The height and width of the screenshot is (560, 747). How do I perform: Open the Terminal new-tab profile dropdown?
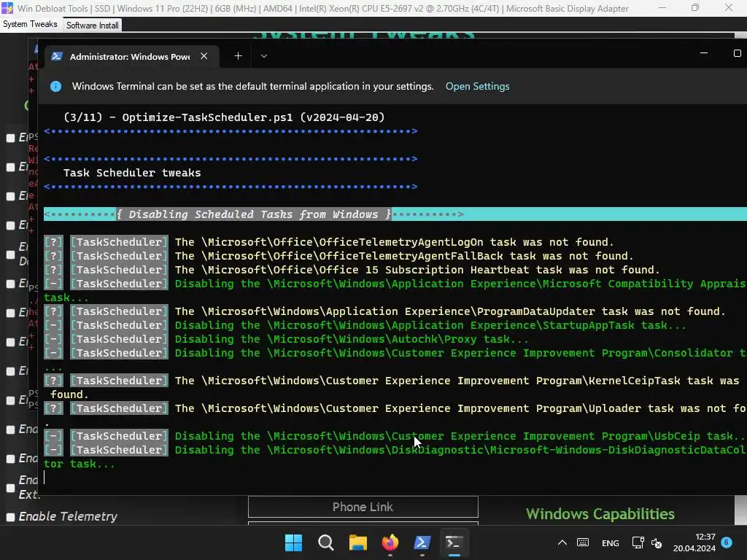coord(264,56)
